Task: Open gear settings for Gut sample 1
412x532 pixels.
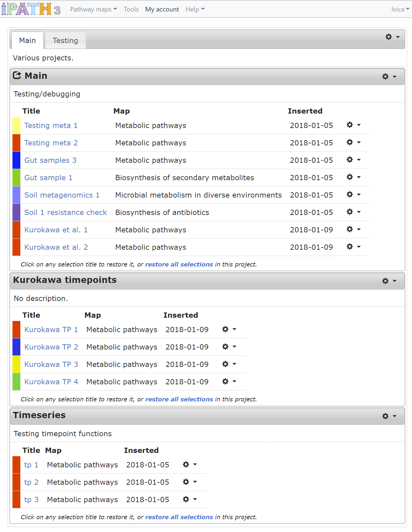Action: pyautogui.click(x=353, y=177)
